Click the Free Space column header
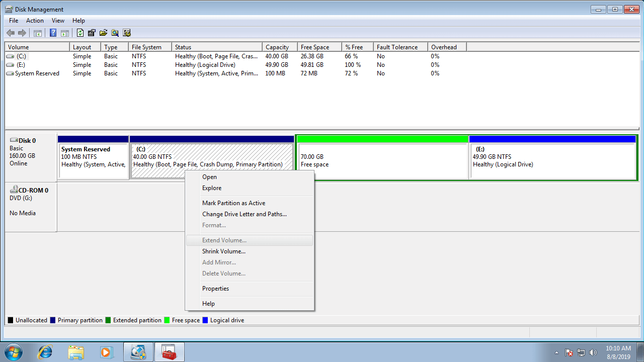 315,47
